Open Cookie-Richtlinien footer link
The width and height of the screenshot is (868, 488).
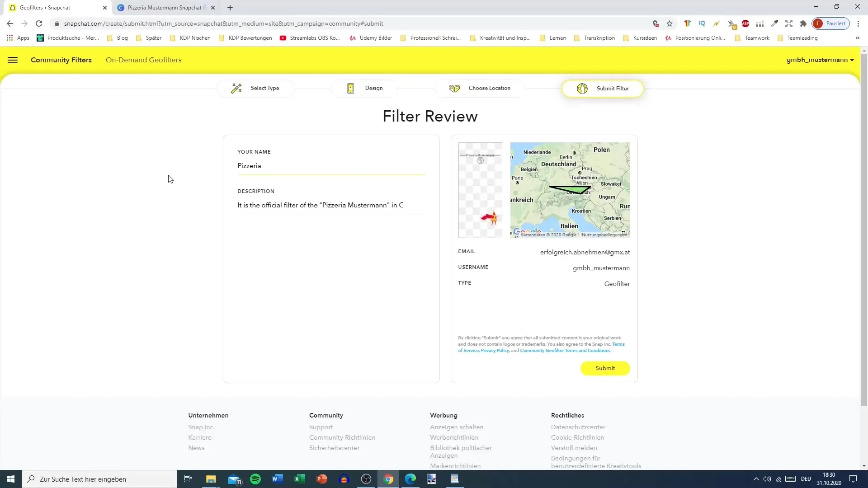point(577,438)
